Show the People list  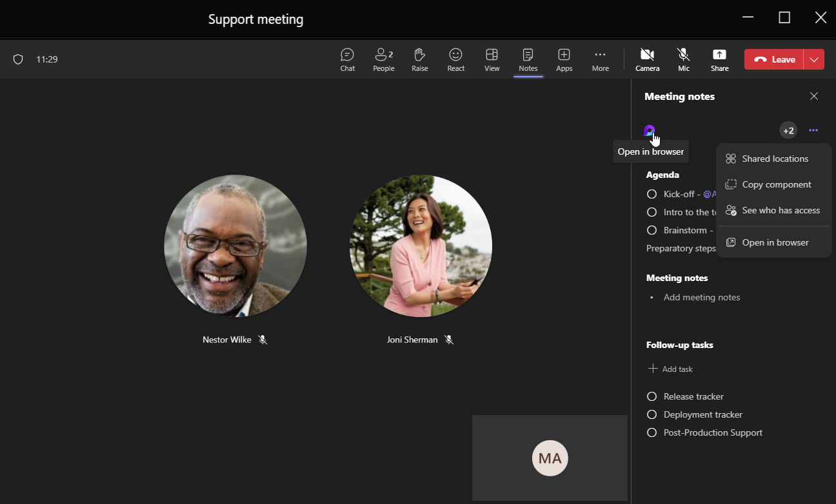[x=383, y=59]
